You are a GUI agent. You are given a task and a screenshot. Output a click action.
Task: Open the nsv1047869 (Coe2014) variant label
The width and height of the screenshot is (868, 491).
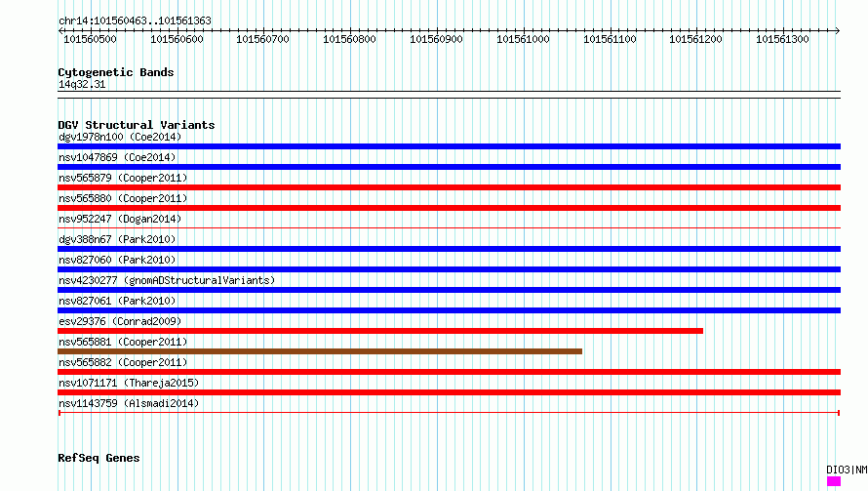[x=117, y=157]
